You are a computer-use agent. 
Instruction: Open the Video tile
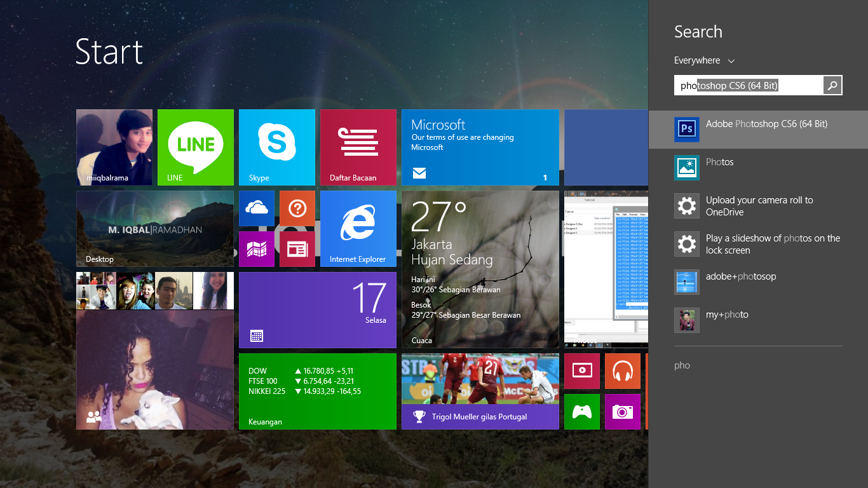pyautogui.click(x=582, y=371)
